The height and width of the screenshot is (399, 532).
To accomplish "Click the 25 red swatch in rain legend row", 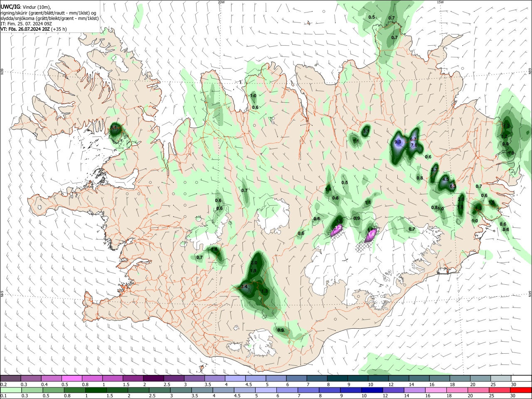I will 499,390.
